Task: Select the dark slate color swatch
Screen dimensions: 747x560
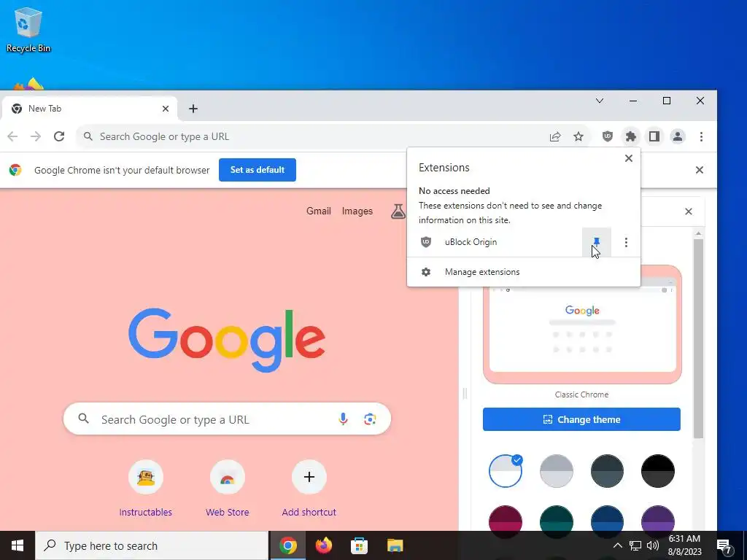Action: tap(607, 471)
